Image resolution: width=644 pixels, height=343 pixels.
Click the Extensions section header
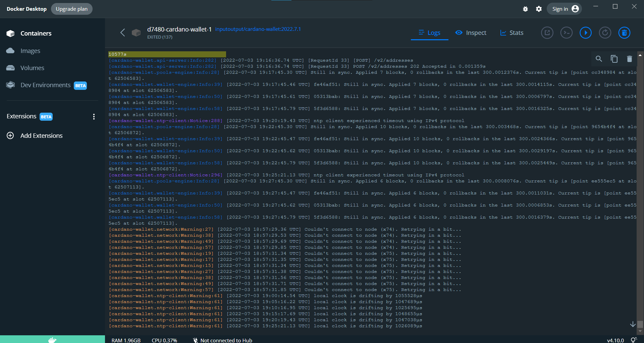coord(21,116)
